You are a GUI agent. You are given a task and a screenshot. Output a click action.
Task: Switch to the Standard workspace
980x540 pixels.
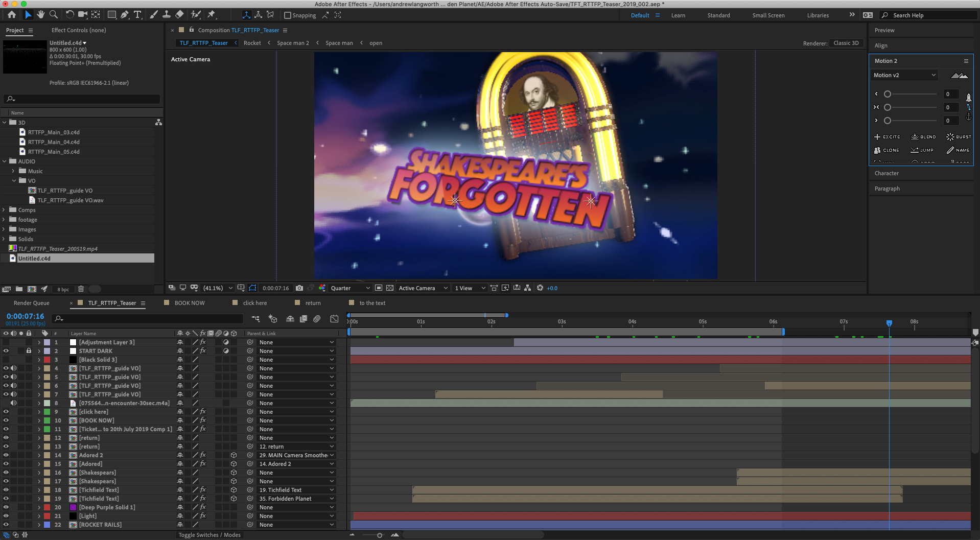click(x=718, y=15)
